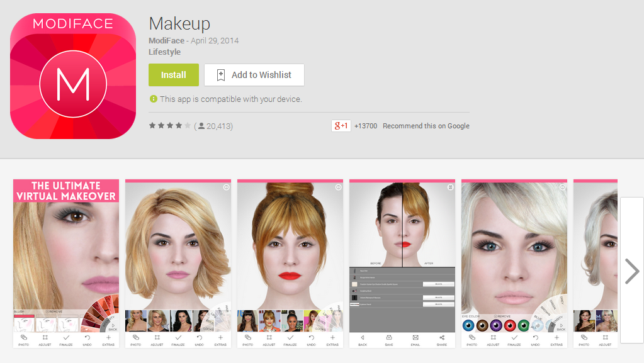This screenshot has width=644, height=363.
Task: Open the before and after comparison screenshot
Action: click(402, 264)
